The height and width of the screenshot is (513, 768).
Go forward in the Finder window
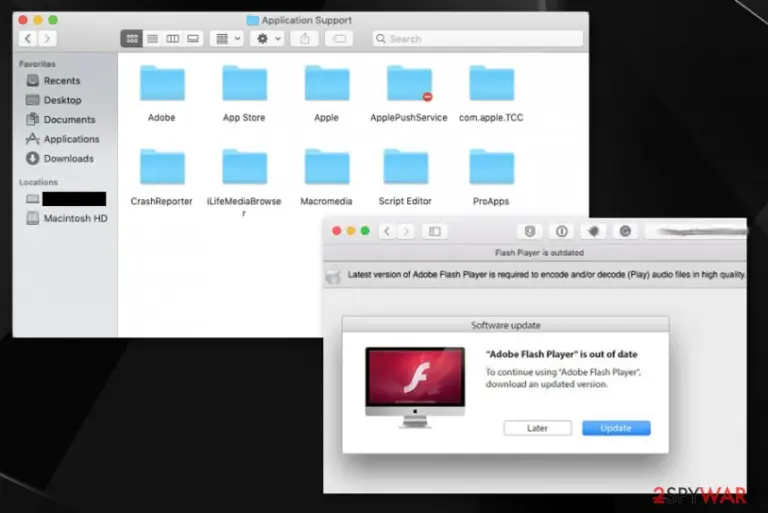[47, 39]
